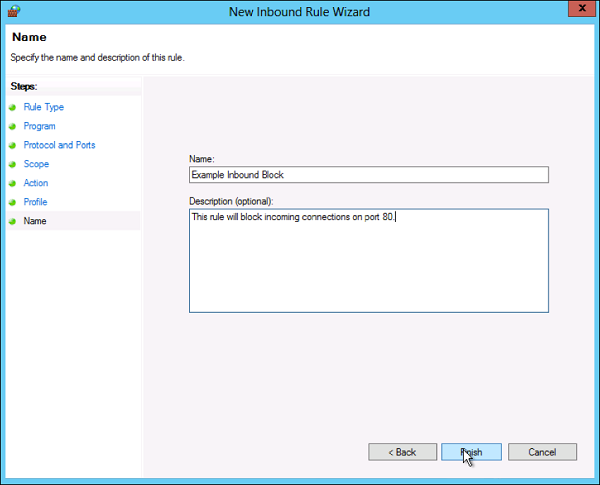Image resolution: width=600 pixels, height=485 pixels.
Task: Cancel the New Inbound Rule Wizard
Action: [542, 452]
